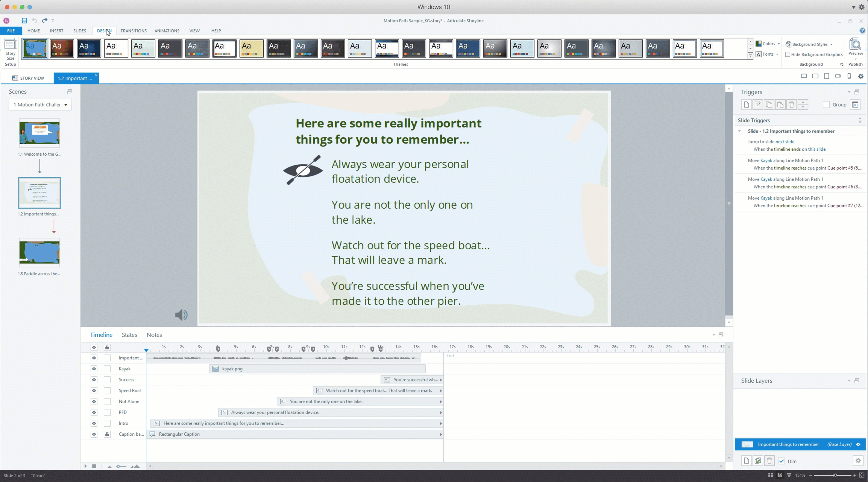
Task: Enable Hide Background Graphics checkbox
Action: coord(788,55)
